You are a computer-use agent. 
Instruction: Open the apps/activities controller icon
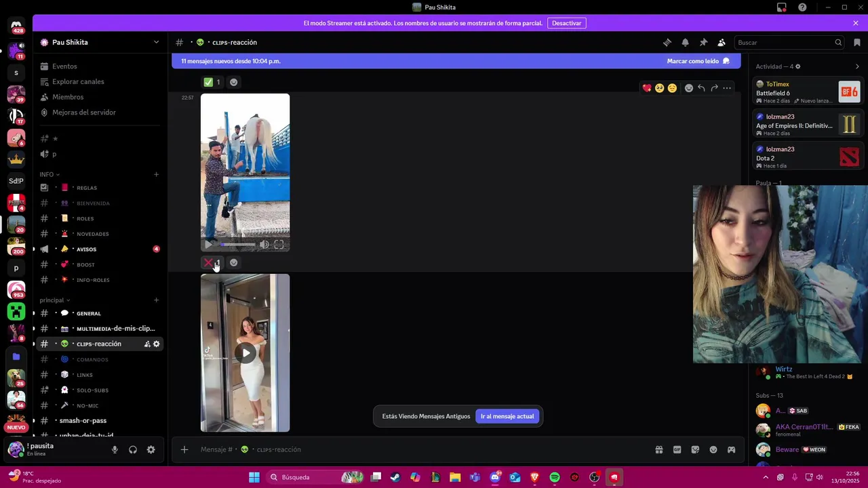(731, 449)
